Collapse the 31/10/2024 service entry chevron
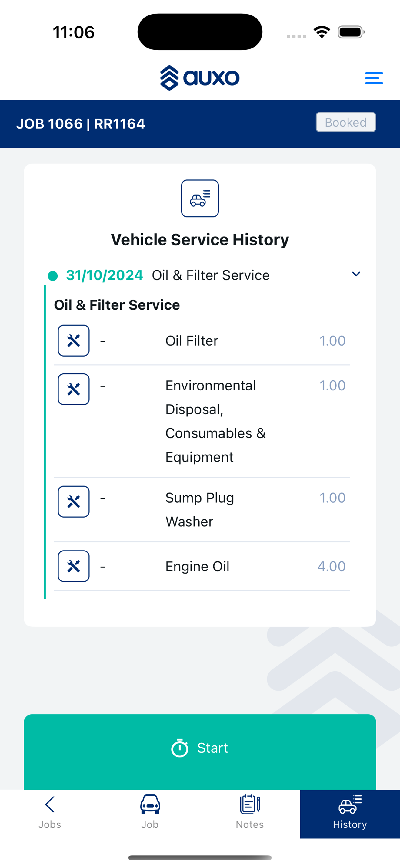This screenshot has height=868, width=400. tap(356, 274)
